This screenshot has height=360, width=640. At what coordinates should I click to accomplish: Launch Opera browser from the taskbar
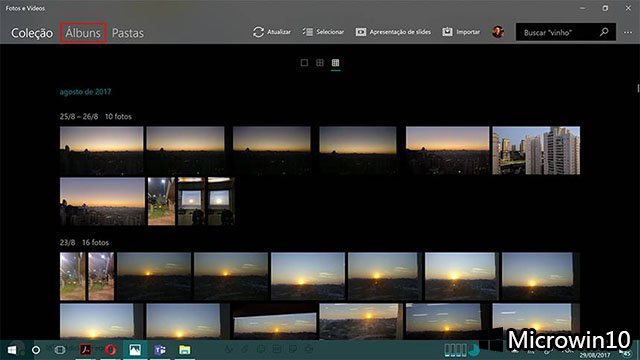tap(110, 350)
